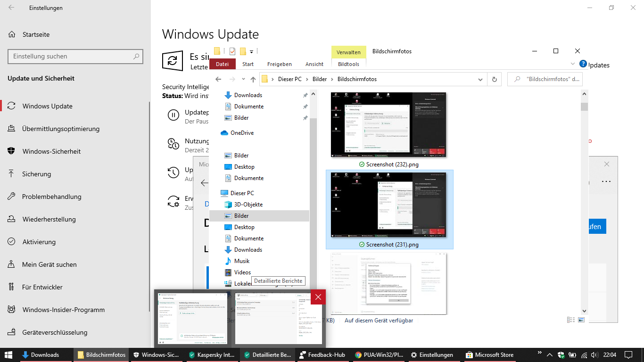The height and width of the screenshot is (362, 644).
Task: Open the Videos folder in the navigation pane
Action: tap(242, 272)
